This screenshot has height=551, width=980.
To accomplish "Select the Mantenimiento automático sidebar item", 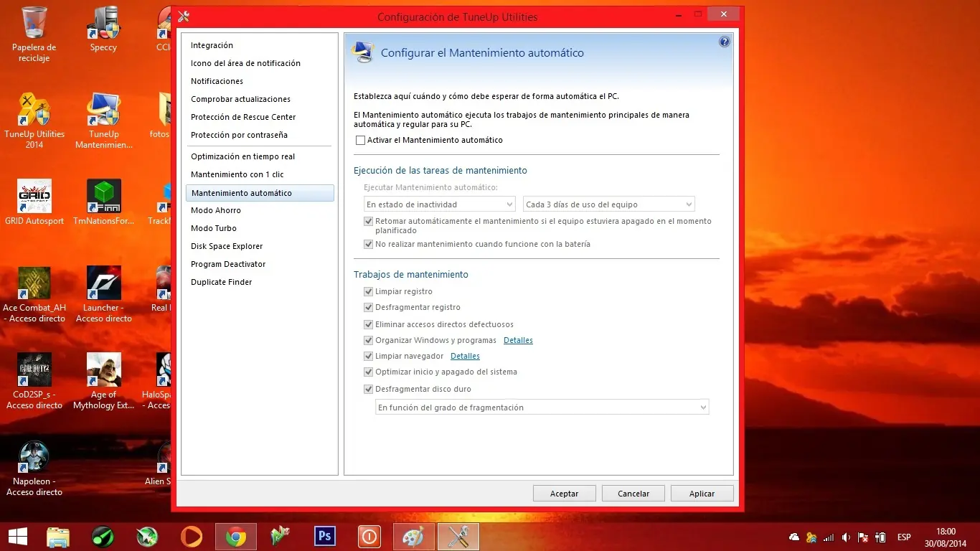I will pyautogui.click(x=260, y=193).
